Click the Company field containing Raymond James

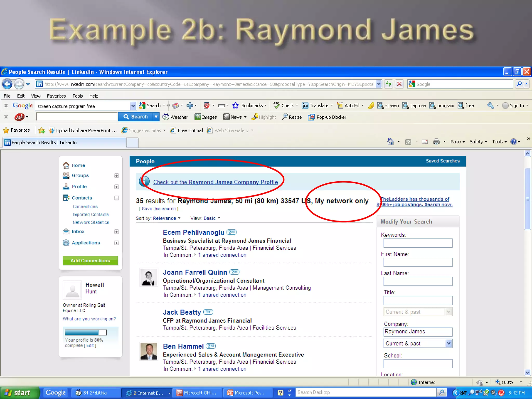point(418,332)
